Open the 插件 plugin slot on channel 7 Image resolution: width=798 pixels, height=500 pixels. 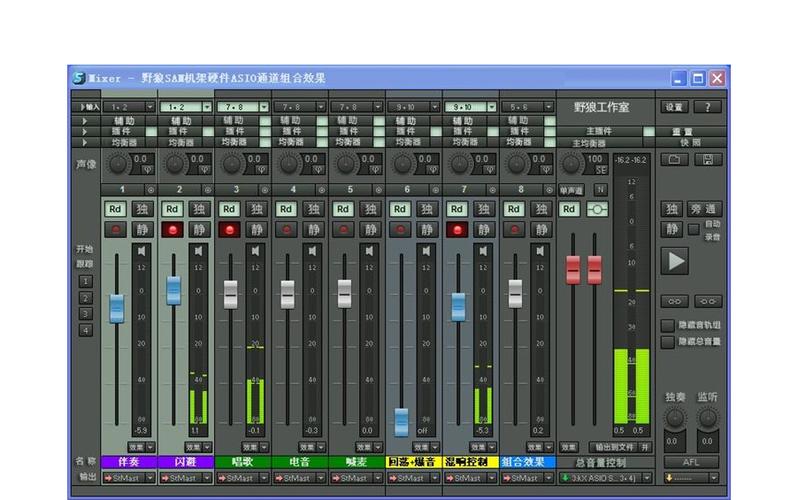(463, 131)
